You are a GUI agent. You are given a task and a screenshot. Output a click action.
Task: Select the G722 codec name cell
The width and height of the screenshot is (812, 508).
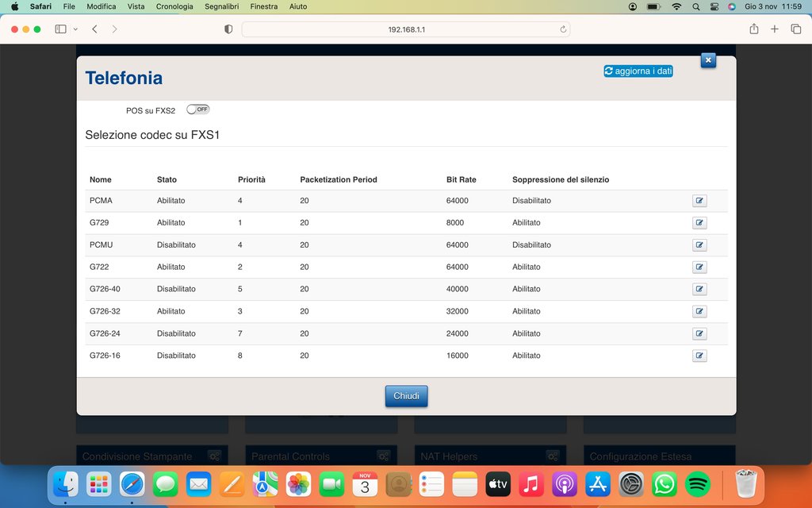[x=99, y=267]
